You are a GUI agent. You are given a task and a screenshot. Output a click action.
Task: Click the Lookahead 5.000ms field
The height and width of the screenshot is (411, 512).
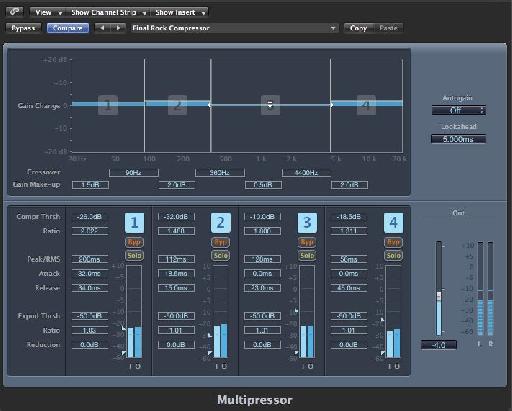(458, 139)
